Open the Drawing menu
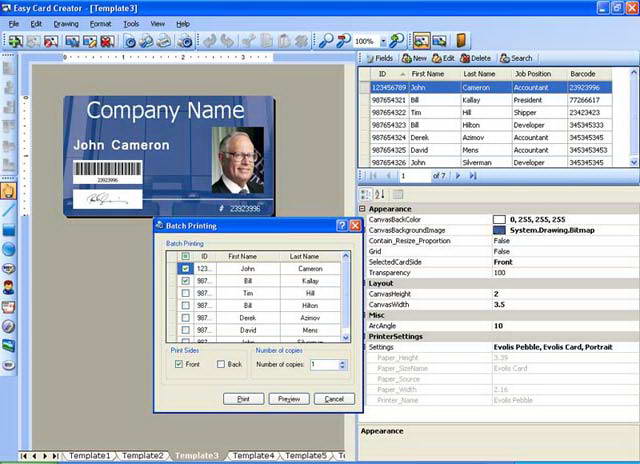The width and height of the screenshot is (640, 464). point(66,24)
